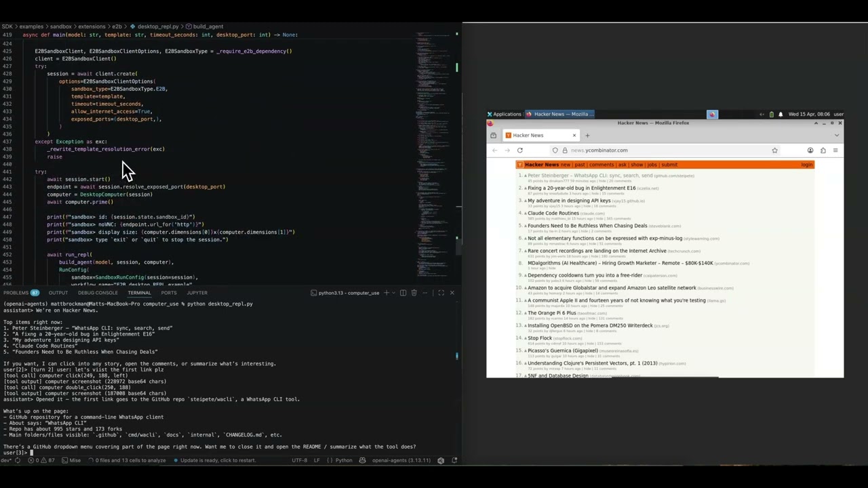Click the site security padlock icon
Image resolution: width=868 pixels, height=488 pixels.
(564, 150)
